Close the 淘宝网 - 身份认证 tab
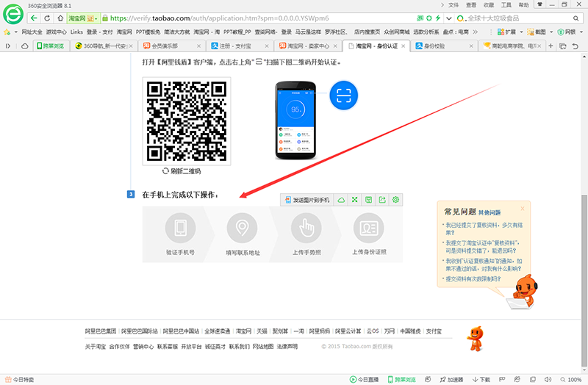This screenshot has width=588, height=385. pyautogui.click(x=403, y=46)
